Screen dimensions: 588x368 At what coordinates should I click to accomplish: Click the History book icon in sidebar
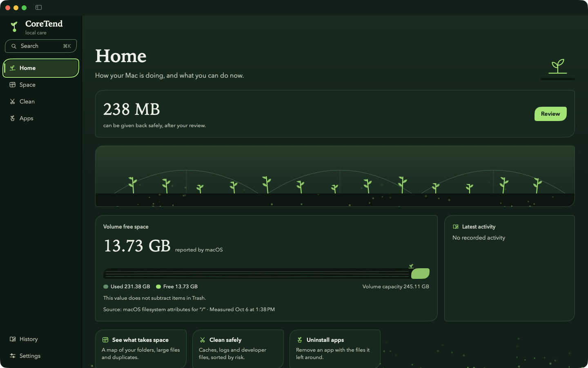[13, 339]
